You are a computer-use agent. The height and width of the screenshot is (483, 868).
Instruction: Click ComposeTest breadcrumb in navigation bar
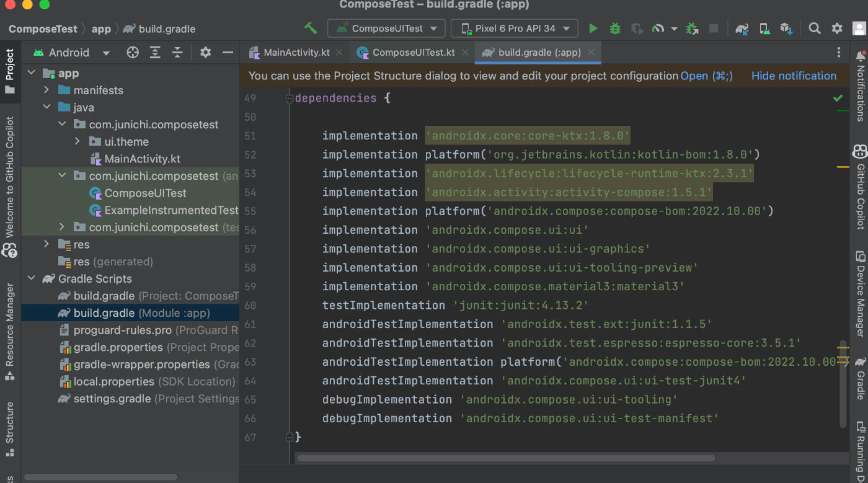[43, 29]
